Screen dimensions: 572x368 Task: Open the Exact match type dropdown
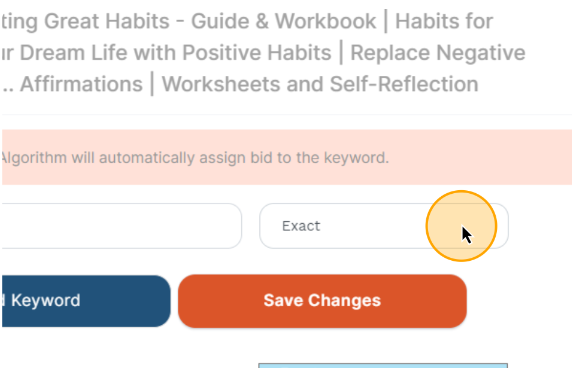click(384, 226)
